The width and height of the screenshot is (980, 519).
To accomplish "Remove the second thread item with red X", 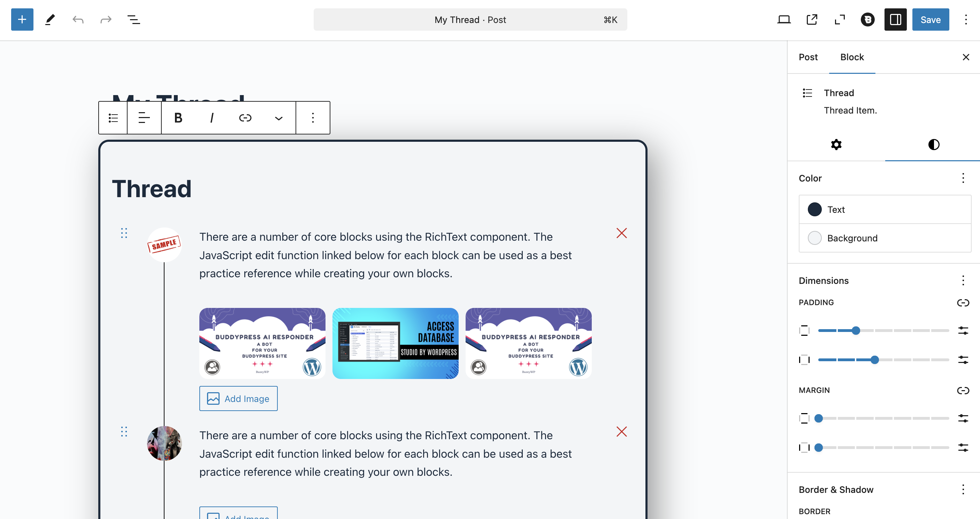I will 622,432.
